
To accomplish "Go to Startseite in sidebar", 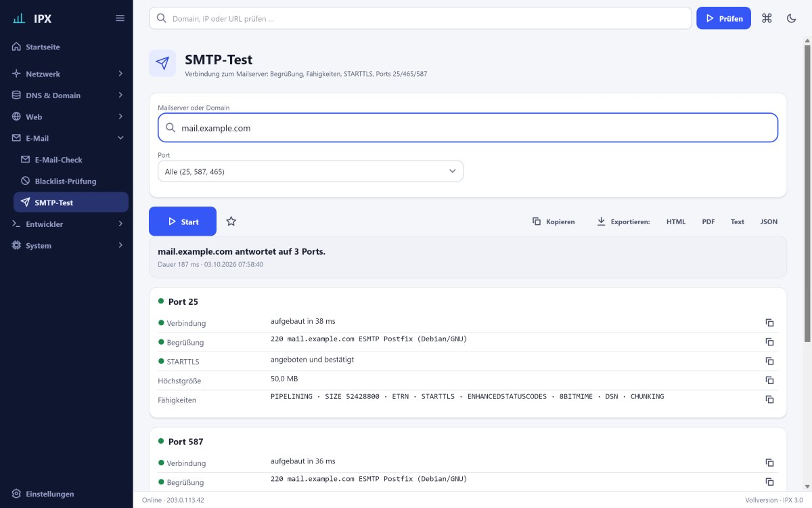I will click(x=66, y=47).
